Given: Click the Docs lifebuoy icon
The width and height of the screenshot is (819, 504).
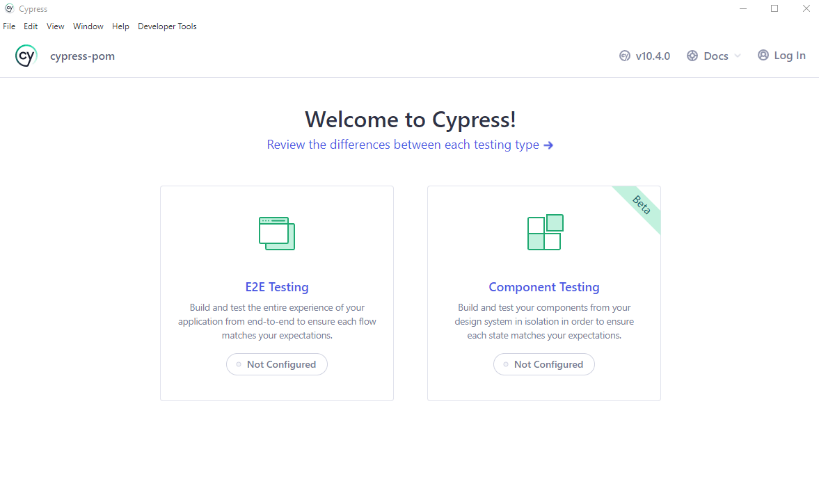Looking at the screenshot, I should coord(692,56).
